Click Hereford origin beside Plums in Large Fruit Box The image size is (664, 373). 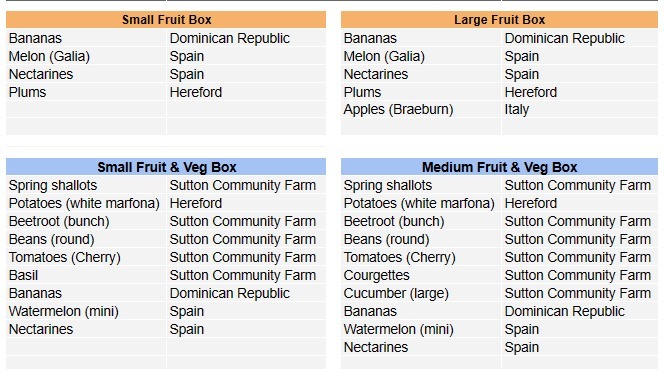coord(580,92)
